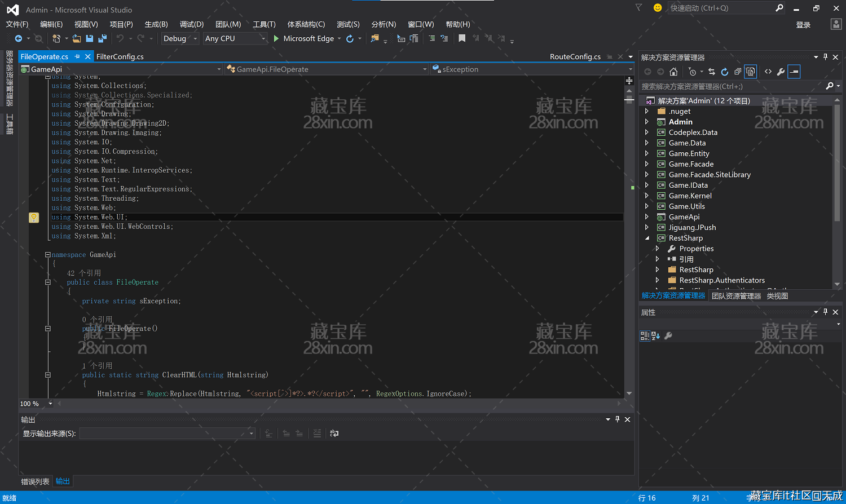Click the Save All double-floppy icon
The image size is (846, 504).
[x=102, y=38]
